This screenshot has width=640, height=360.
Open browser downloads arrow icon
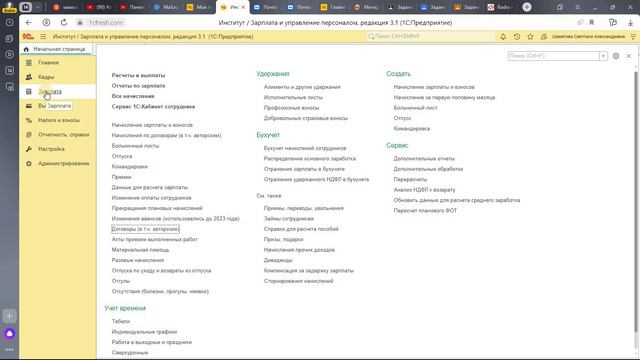[x=631, y=22]
